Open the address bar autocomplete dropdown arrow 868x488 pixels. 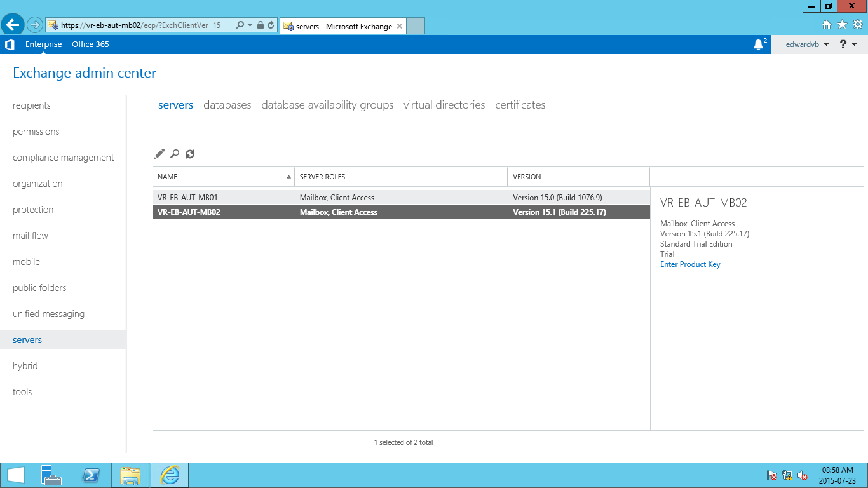point(250,25)
